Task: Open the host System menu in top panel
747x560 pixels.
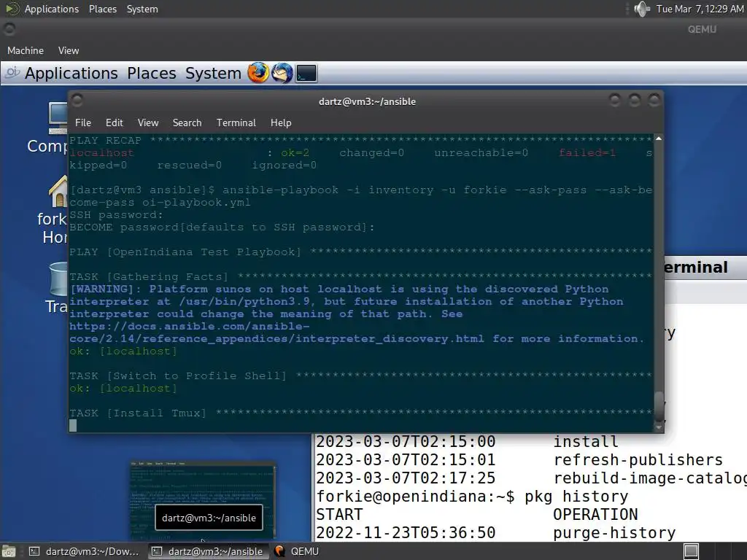Action: 142,9
